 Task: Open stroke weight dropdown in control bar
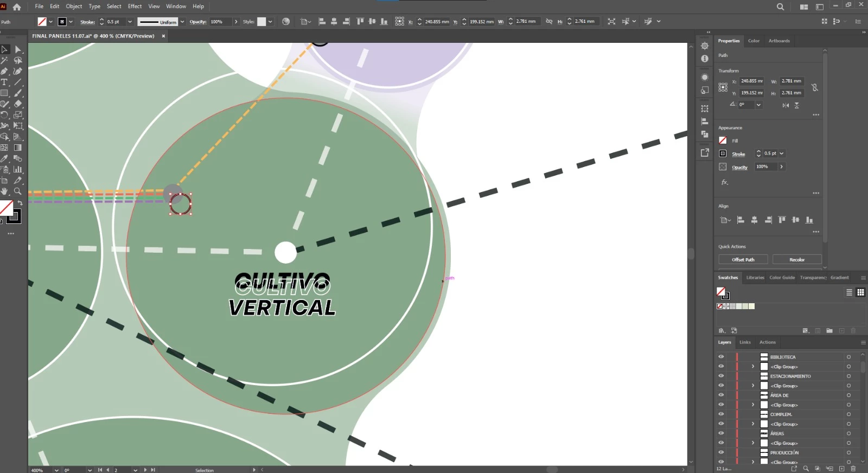click(130, 22)
